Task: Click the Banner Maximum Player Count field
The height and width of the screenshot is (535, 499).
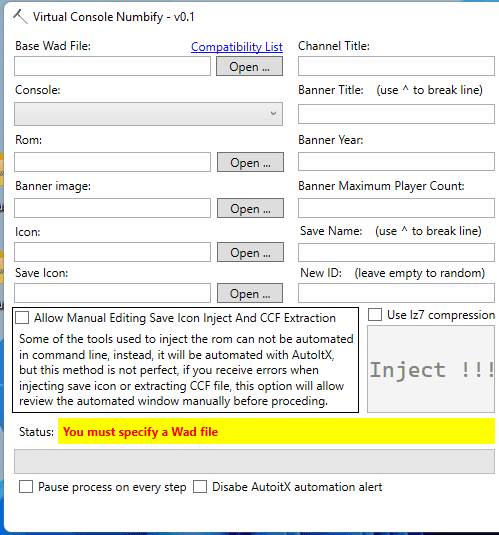Action: [x=396, y=208]
